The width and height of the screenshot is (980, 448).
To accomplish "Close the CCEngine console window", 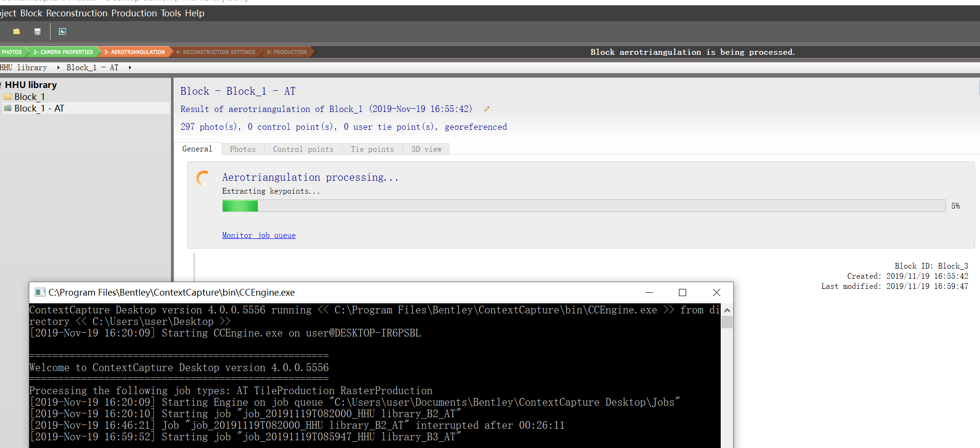I will click(x=716, y=292).
